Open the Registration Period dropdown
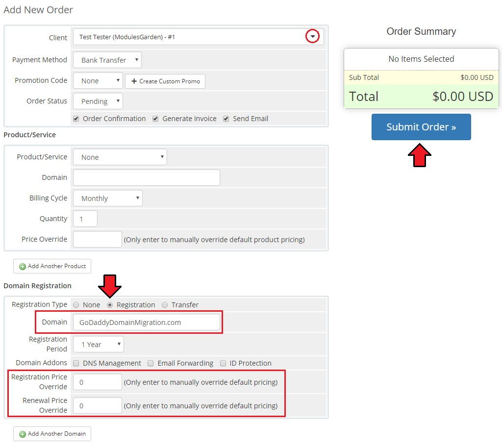 click(x=99, y=344)
